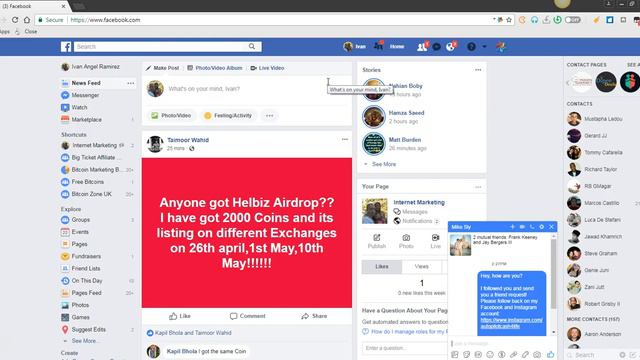Click Feeling/Activity button in composer

tap(228, 116)
